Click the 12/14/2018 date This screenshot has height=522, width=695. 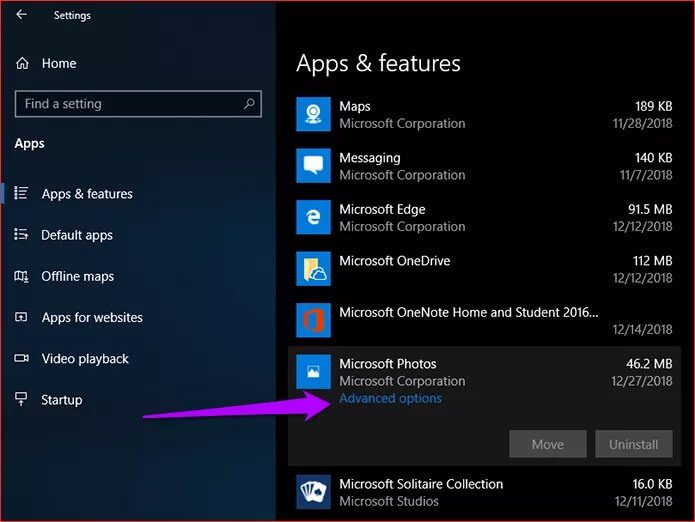click(642, 329)
